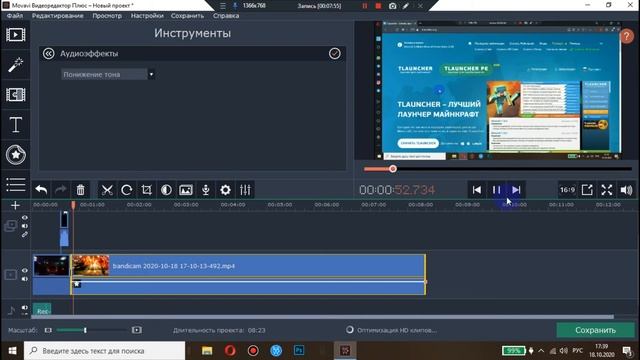The width and height of the screenshot is (640, 360).
Task: Open Color adjustments tool
Action: pyautogui.click(x=166, y=190)
